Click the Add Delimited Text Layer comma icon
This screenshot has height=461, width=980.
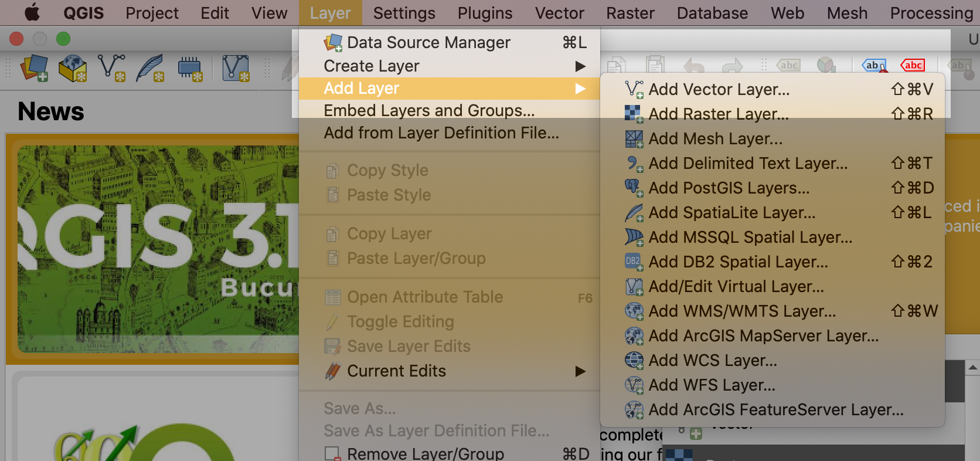pos(634,164)
